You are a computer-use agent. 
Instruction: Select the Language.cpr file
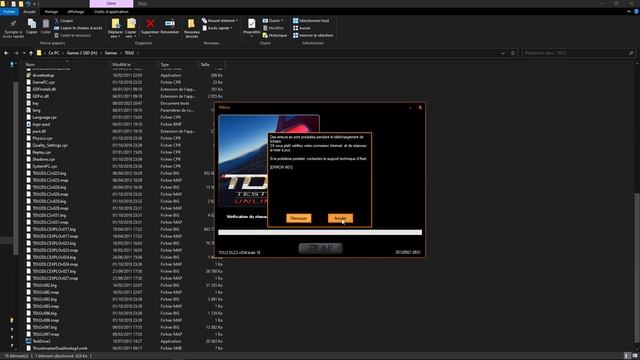point(44,117)
